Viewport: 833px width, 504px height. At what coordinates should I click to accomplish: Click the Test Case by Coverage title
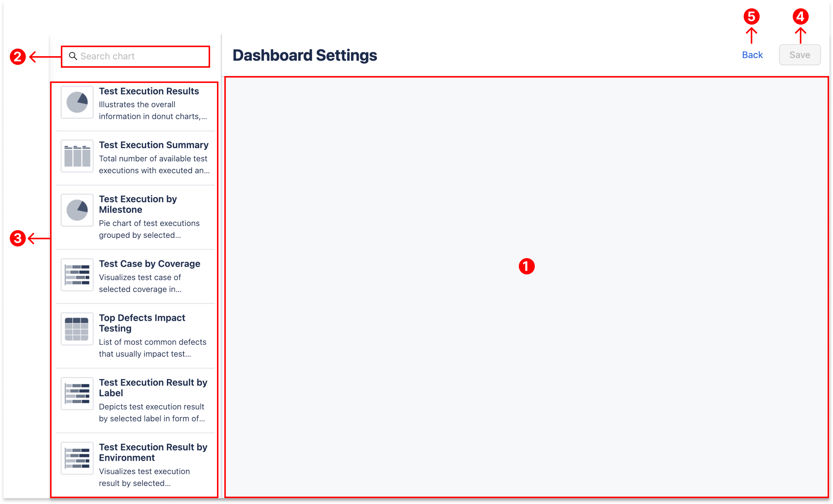click(x=149, y=264)
